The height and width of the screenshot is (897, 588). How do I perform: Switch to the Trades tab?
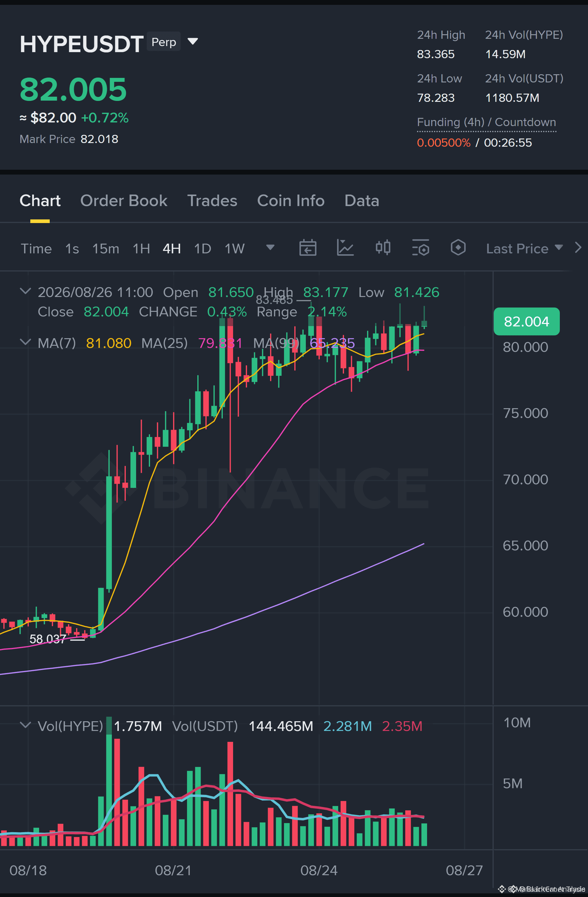[x=212, y=201]
